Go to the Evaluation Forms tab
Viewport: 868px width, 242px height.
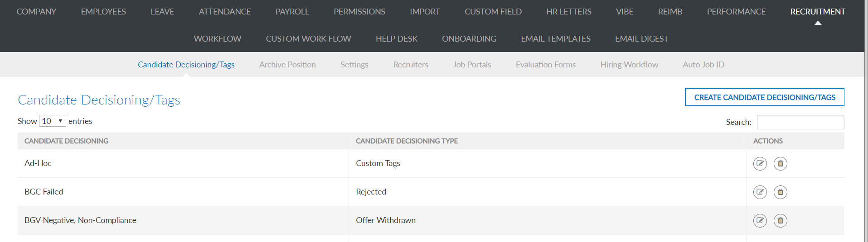pyautogui.click(x=546, y=65)
